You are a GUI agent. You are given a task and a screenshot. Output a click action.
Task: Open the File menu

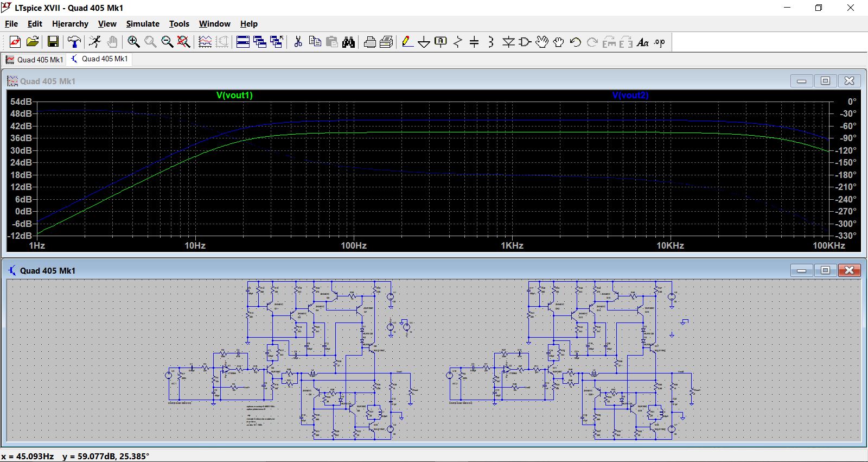(x=11, y=24)
